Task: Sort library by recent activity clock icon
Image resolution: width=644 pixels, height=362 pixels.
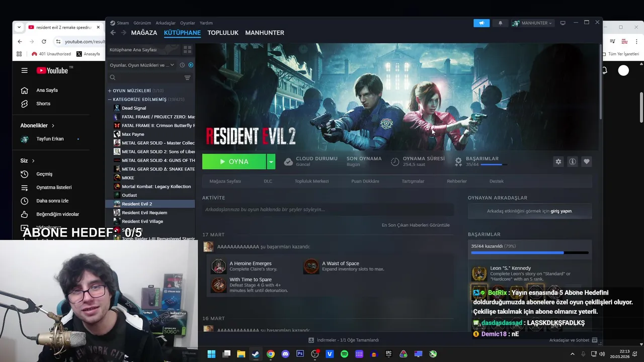Action: coord(183,65)
